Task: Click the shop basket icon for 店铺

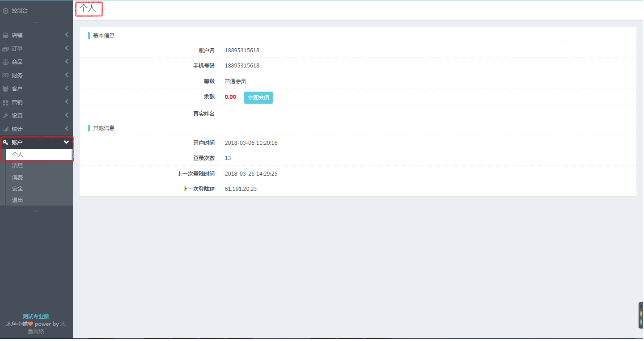Action: 5,35
